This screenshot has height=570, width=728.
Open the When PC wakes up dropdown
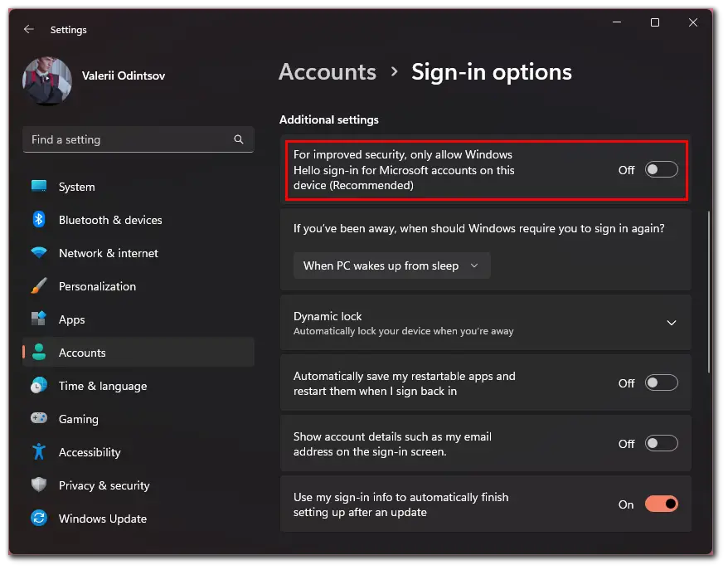[x=391, y=266]
